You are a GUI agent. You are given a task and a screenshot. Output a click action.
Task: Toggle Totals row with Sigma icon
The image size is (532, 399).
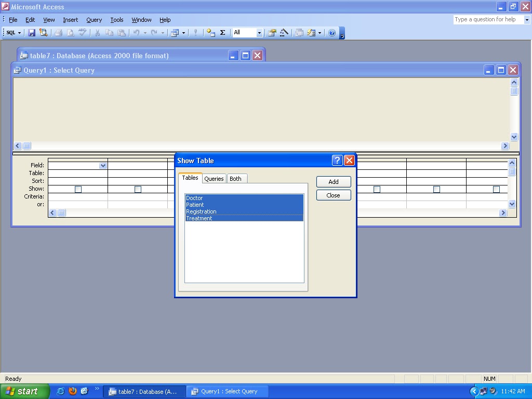coord(222,33)
